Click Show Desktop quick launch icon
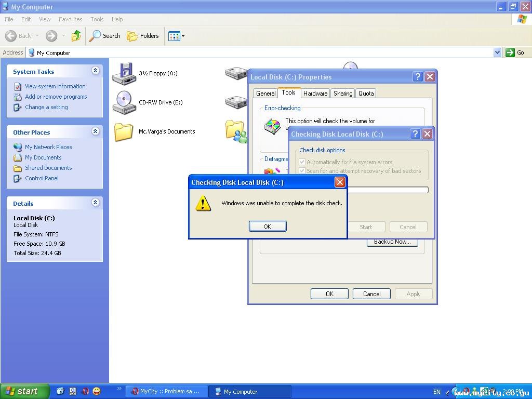The height and width of the screenshot is (399, 532). 73,391
